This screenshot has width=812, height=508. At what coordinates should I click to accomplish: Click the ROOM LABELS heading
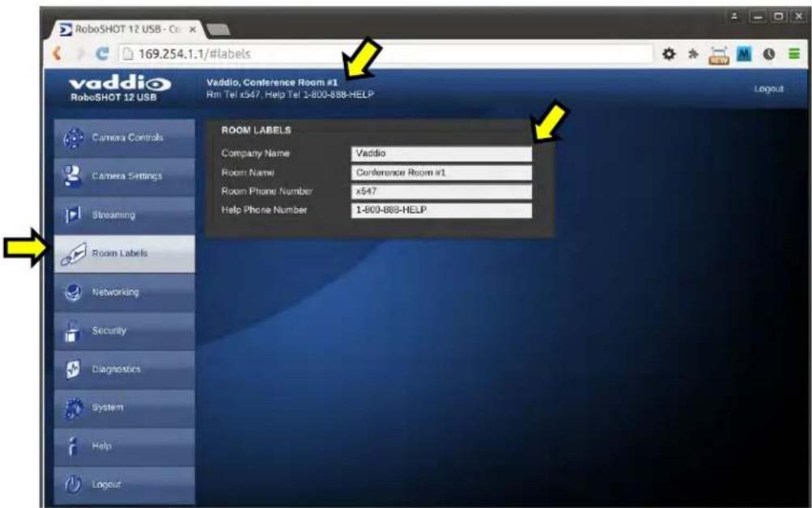click(x=256, y=130)
